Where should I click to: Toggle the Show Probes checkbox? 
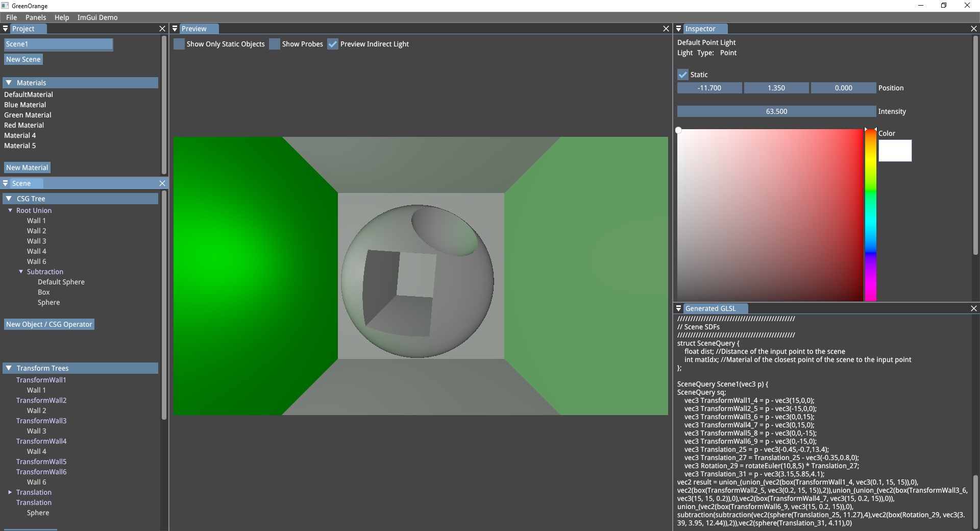pos(275,44)
